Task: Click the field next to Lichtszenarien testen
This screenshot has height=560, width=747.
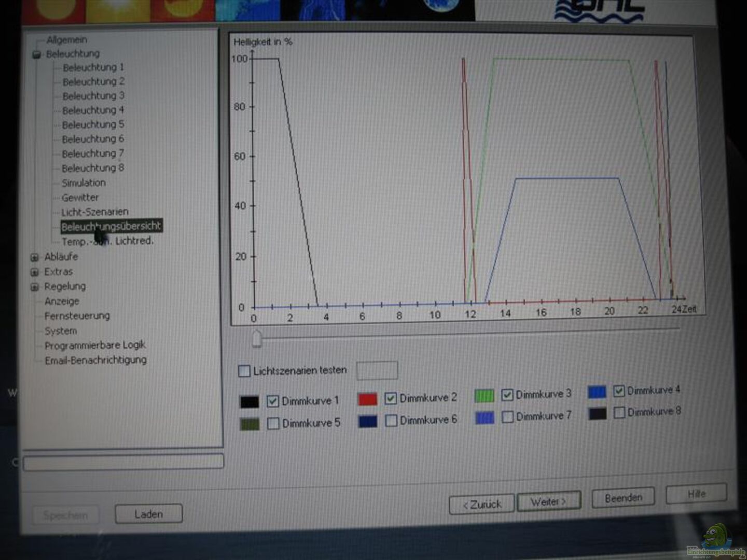Action: (x=377, y=370)
